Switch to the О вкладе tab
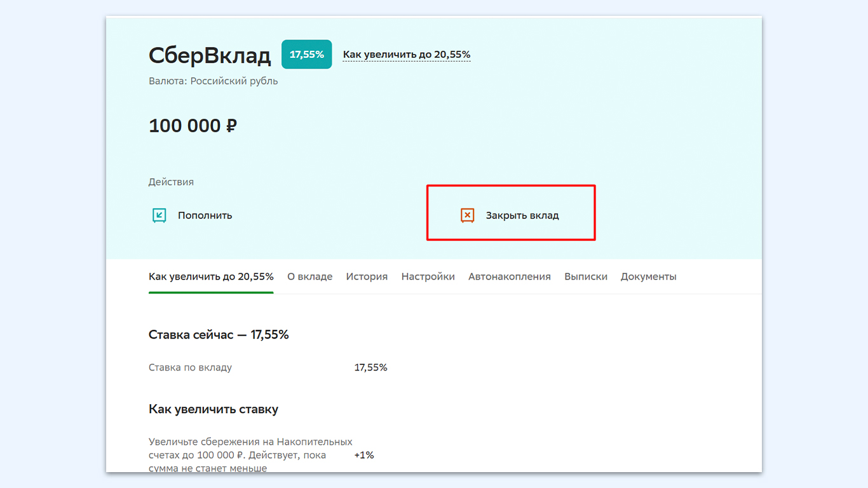This screenshot has height=488, width=868. (x=309, y=276)
